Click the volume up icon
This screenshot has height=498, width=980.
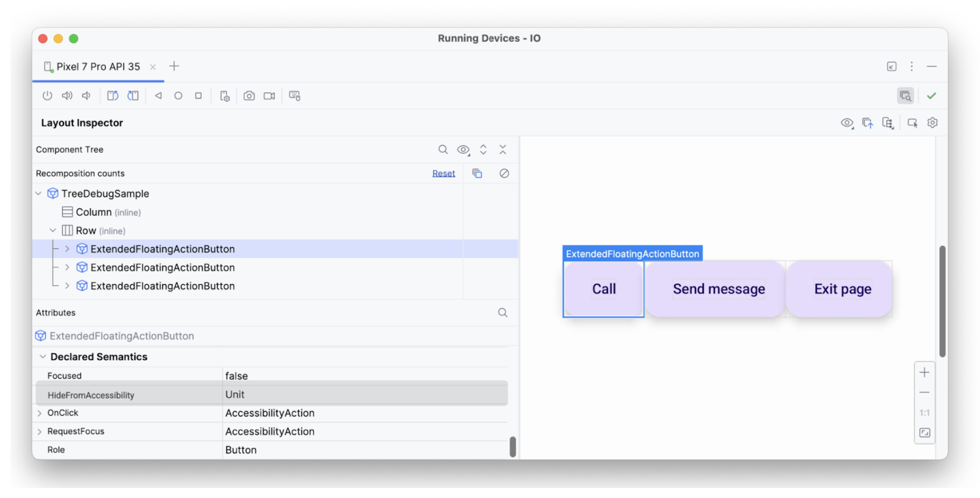(x=67, y=95)
